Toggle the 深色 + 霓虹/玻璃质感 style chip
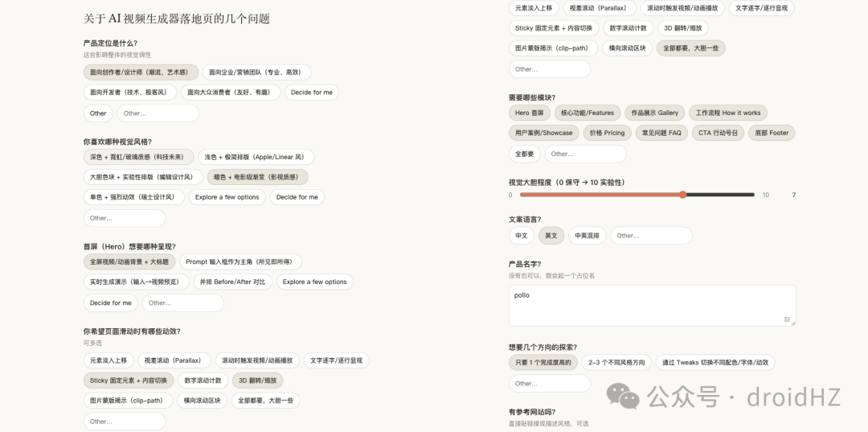Viewport: 868px width, 432px height. pos(138,157)
